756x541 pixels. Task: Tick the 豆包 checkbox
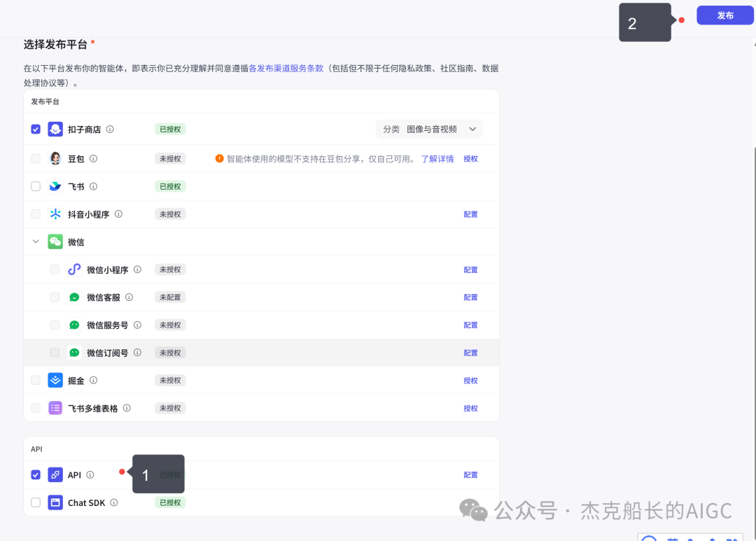click(x=36, y=159)
